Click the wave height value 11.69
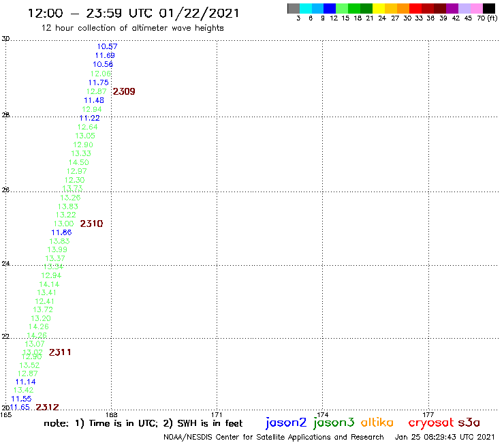Image resolution: width=504 pixels, height=443 pixels. point(105,55)
